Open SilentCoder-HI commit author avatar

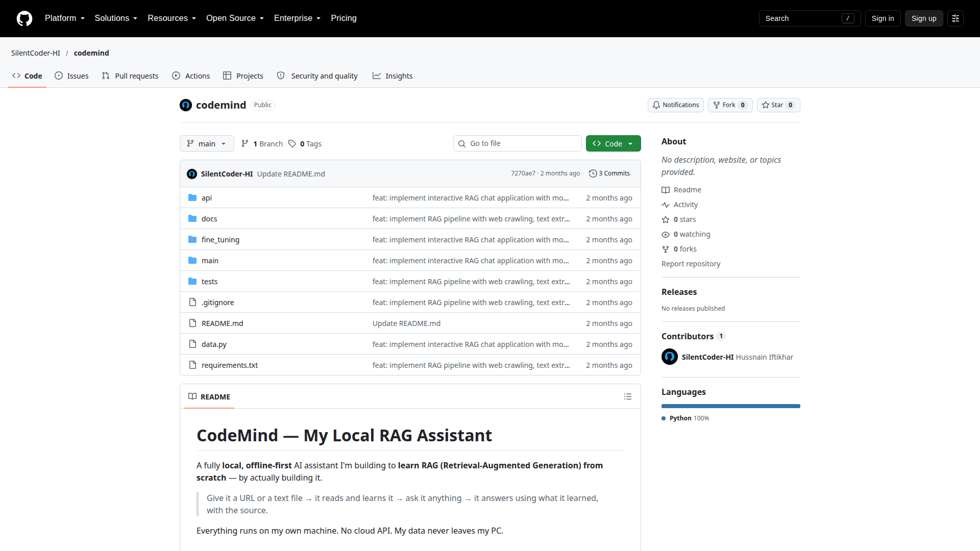pos(192,174)
